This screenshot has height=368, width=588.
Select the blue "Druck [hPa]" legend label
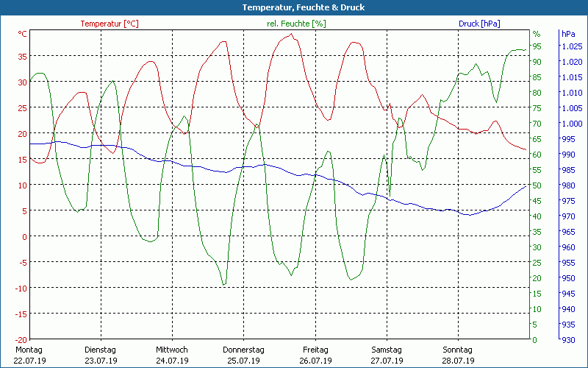click(479, 24)
